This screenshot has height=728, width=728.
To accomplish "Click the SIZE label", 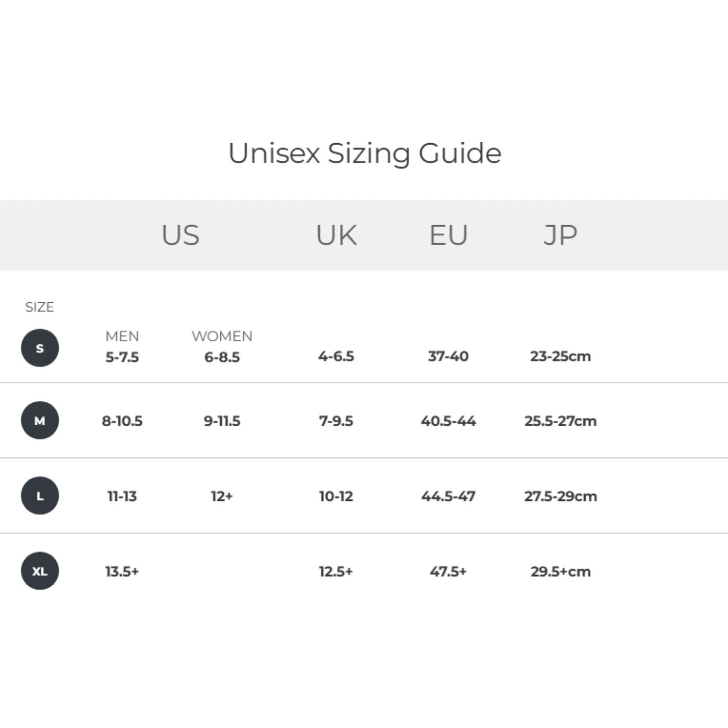I will click(x=39, y=307).
